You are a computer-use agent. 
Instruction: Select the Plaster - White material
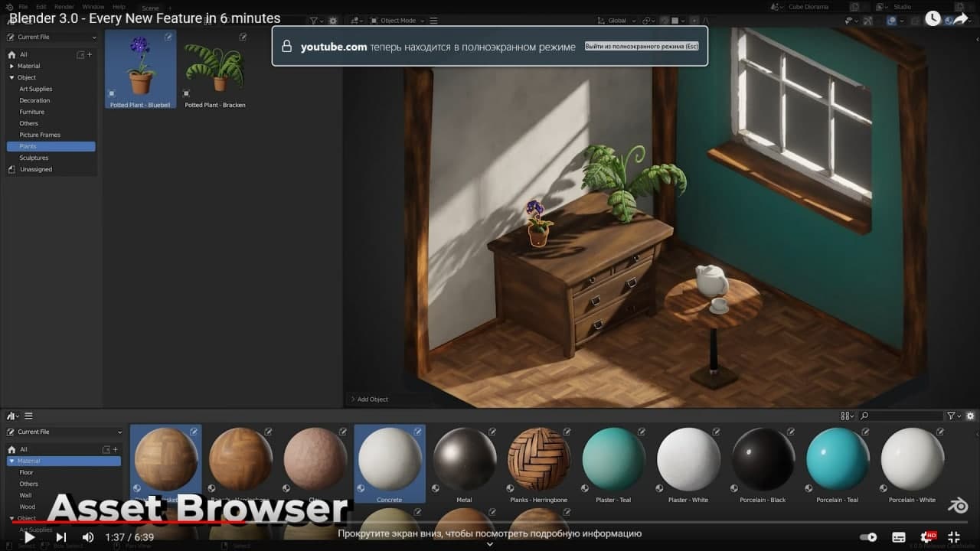(x=688, y=464)
